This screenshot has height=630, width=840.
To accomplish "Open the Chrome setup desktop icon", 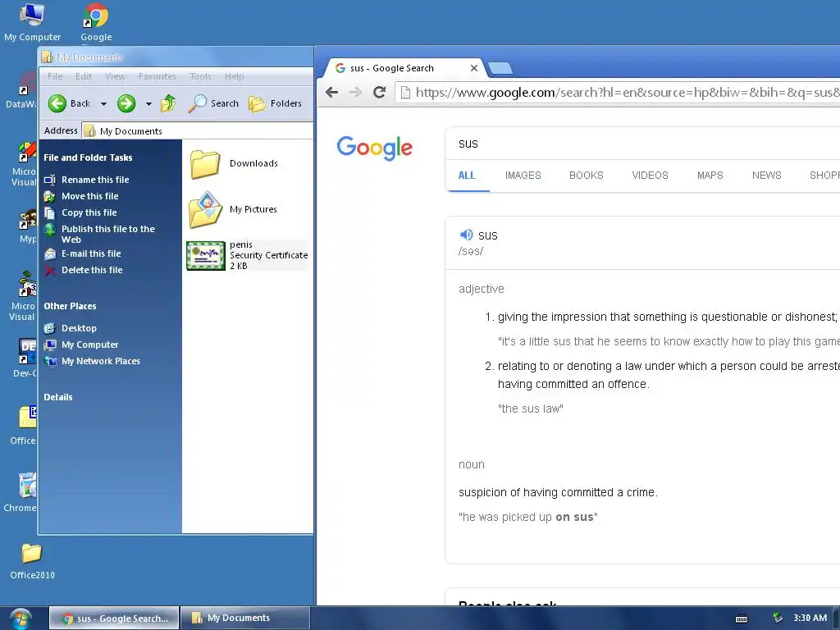I will (x=21, y=492).
